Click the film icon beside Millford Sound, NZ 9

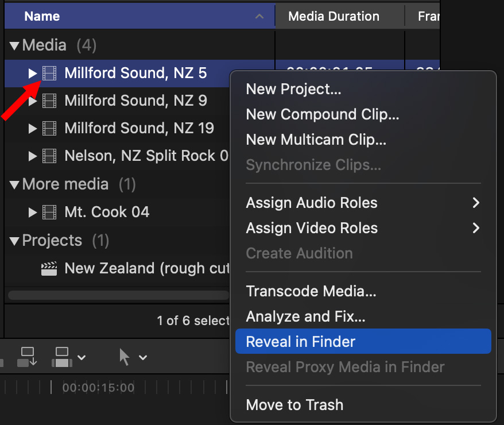pyautogui.click(x=50, y=101)
